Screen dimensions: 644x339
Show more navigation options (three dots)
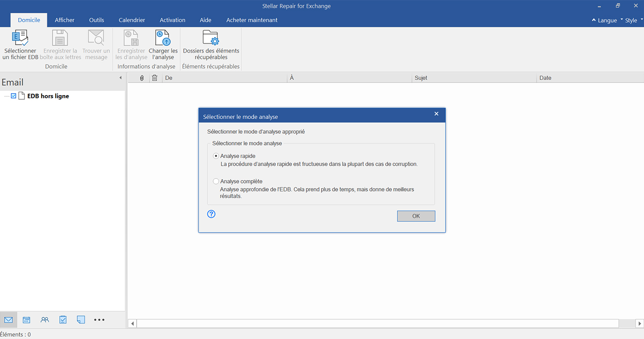coord(99,320)
